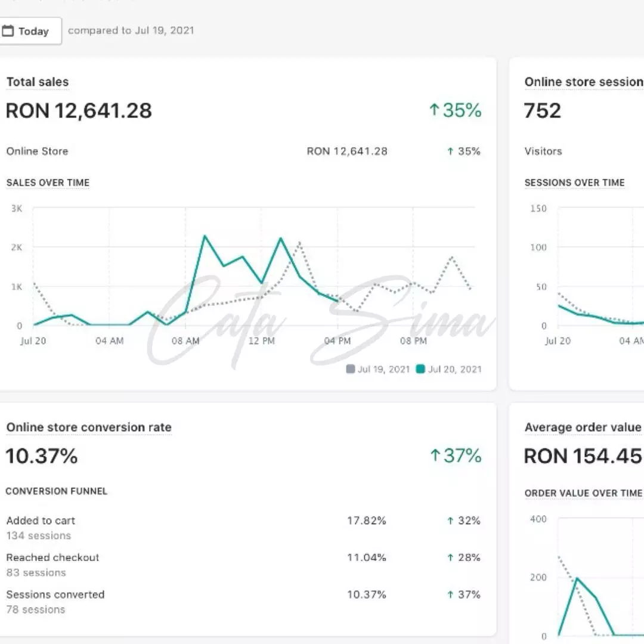Click the Visitors label in sessions card

pyautogui.click(x=543, y=151)
